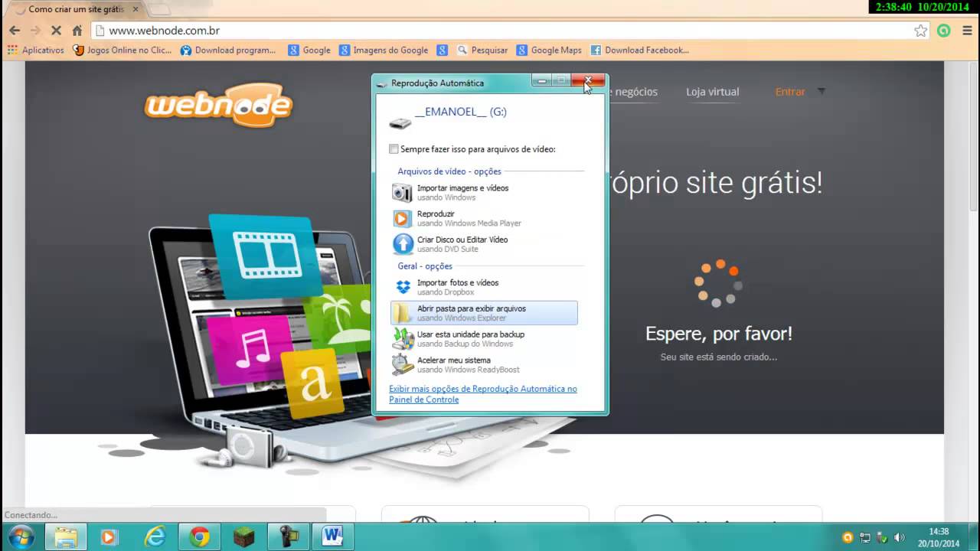Go to Chrome home page icon
Viewport: 980px width, 551px height.
tap(77, 31)
